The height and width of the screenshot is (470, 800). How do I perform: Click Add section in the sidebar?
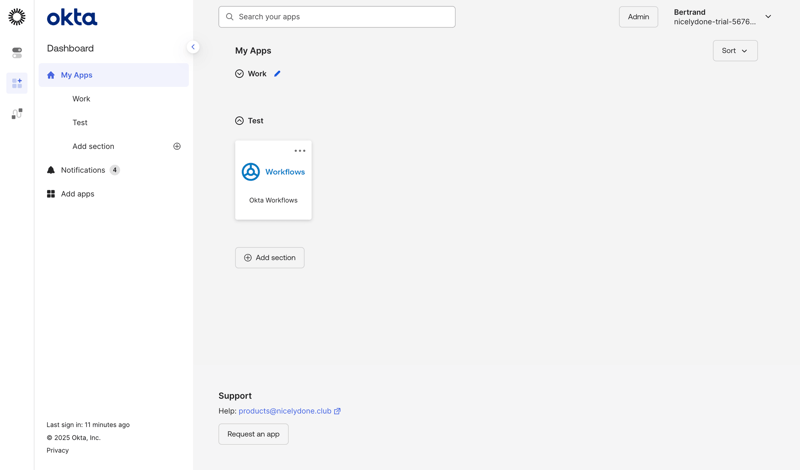pyautogui.click(x=93, y=146)
